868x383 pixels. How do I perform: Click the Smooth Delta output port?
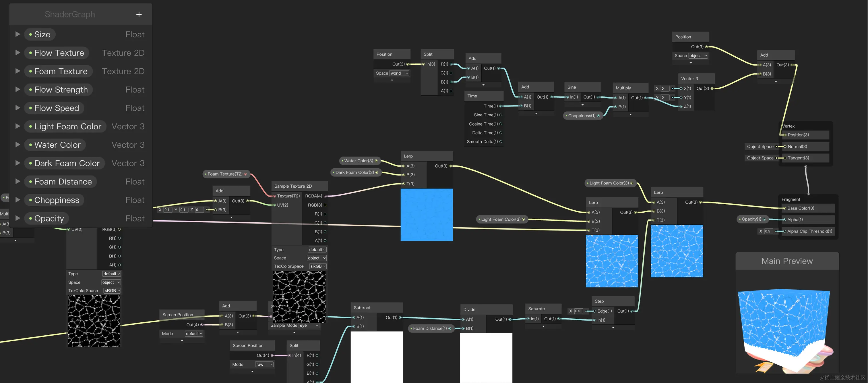pos(501,142)
